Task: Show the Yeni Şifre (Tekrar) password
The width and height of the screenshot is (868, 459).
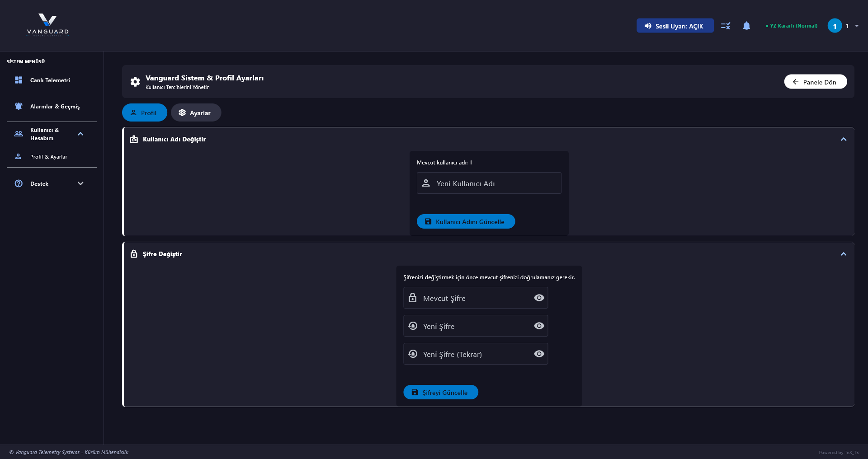Action: 539,354
